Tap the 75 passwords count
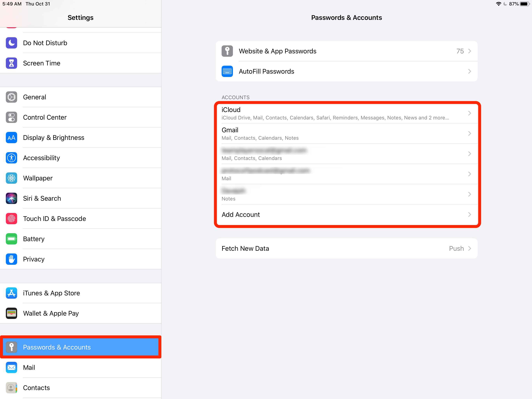Image resolution: width=532 pixels, height=399 pixels. pos(460,51)
